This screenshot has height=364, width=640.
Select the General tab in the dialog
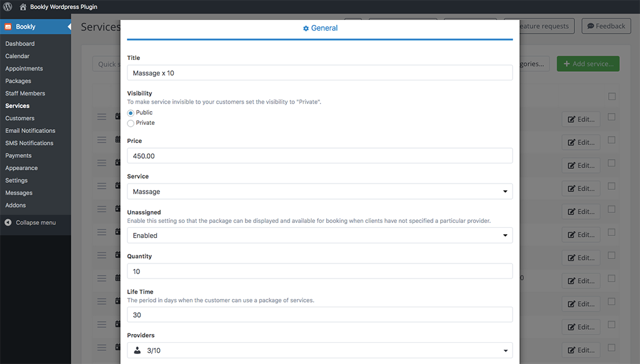coord(320,28)
